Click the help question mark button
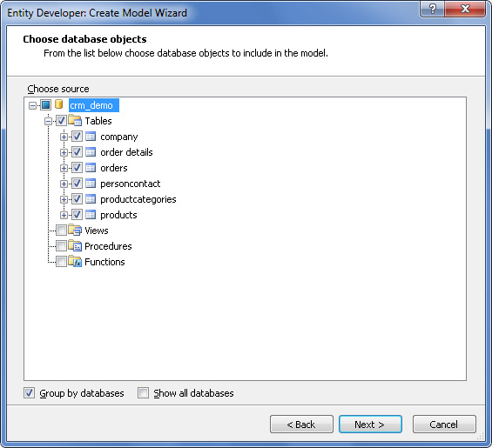This screenshot has width=492, height=448. [433, 9]
